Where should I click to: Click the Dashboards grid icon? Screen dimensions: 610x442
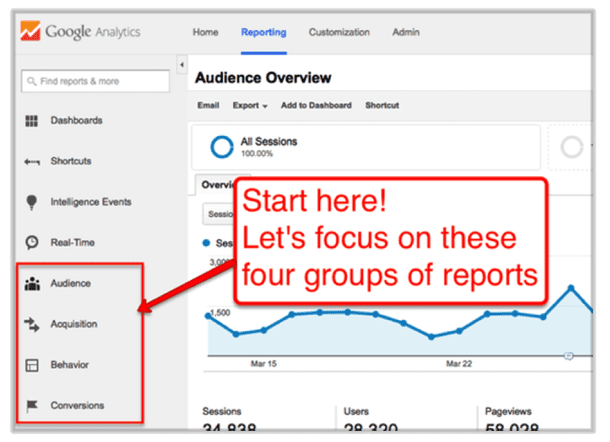[32, 121]
